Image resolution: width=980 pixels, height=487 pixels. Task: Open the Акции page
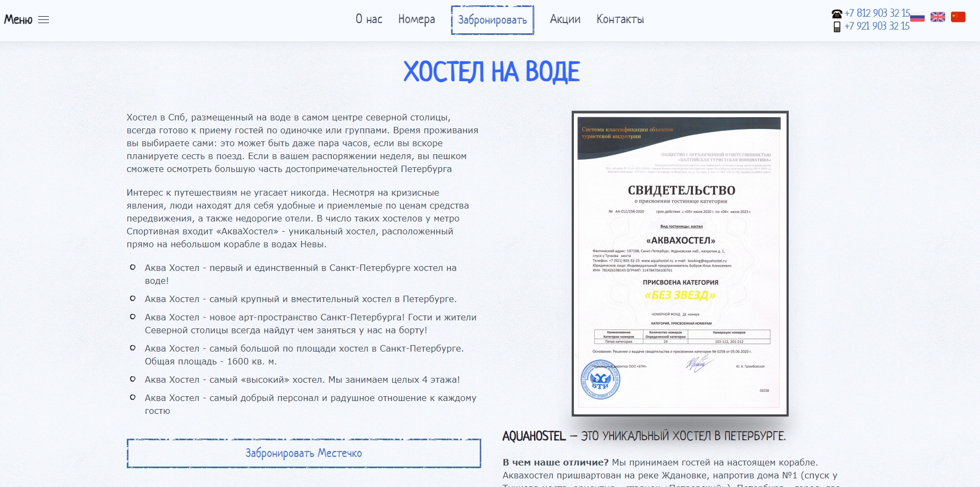tap(565, 19)
